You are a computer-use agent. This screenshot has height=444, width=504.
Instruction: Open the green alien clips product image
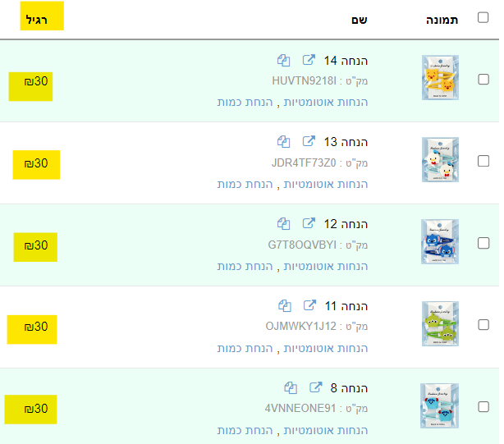click(x=440, y=323)
